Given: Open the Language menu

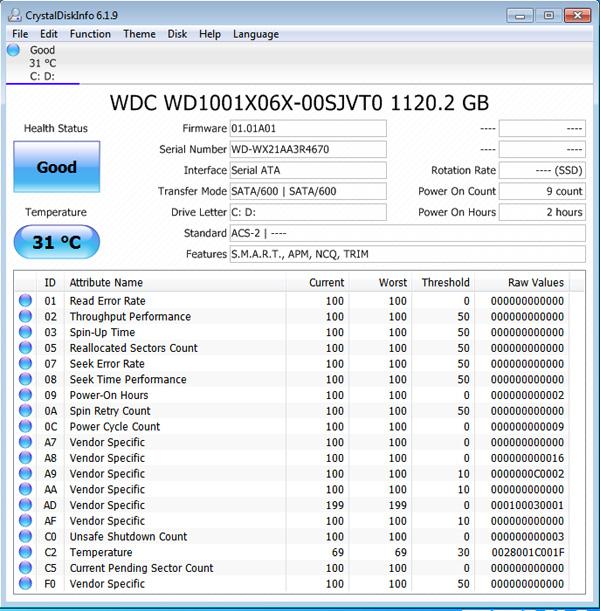Looking at the screenshot, I should (256, 34).
